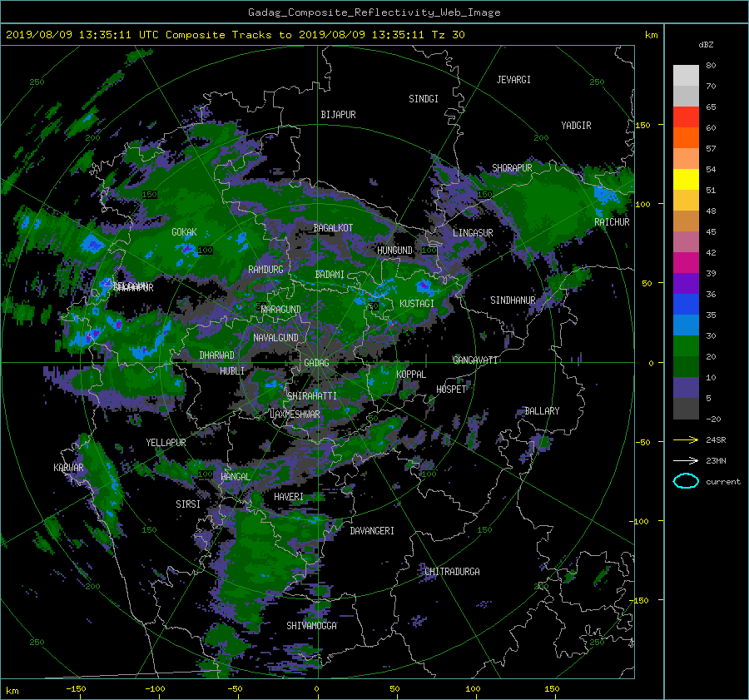
Task: Click the KARWAR city label
Action: pyautogui.click(x=68, y=468)
